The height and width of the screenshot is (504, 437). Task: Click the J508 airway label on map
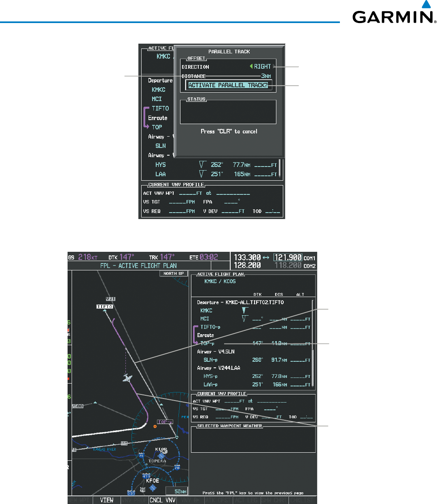click(77, 406)
